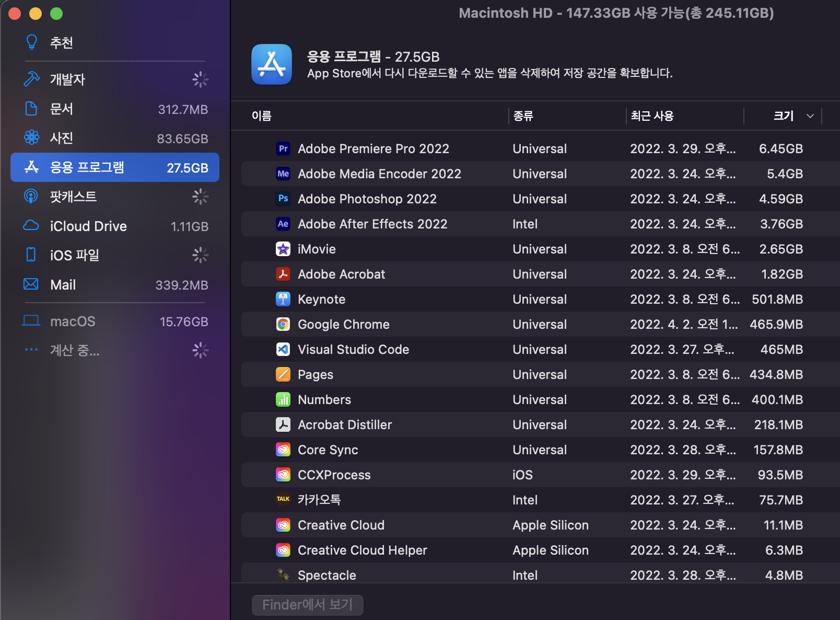Click the lightbulb icon next to 추천
Viewport: 840px width, 620px height.
point(31,42)
